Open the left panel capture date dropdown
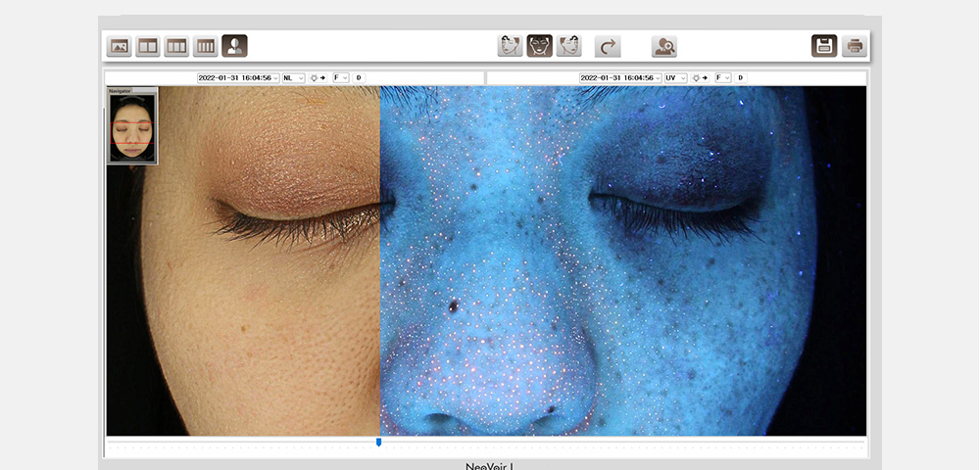Screen dimensions: 980x470 click(238, 77)
